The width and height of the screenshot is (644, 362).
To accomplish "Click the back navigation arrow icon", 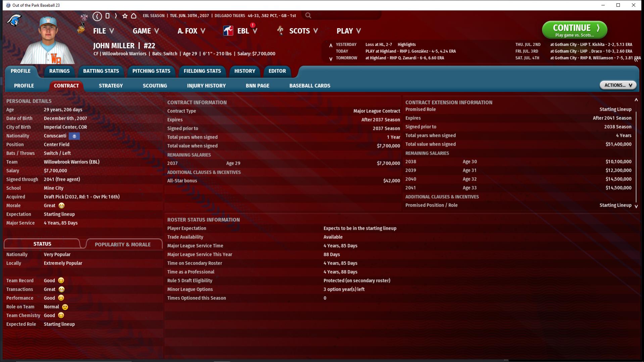I will (97, 16).
